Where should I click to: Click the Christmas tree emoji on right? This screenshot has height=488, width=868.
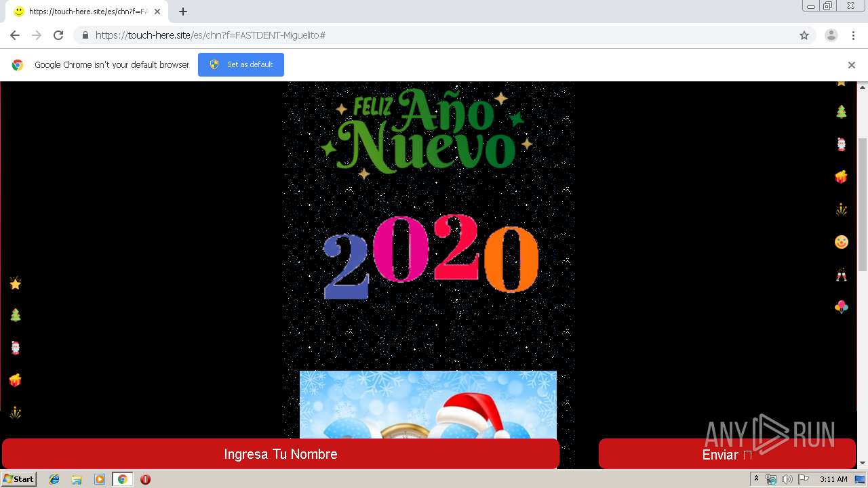point(842,112)
